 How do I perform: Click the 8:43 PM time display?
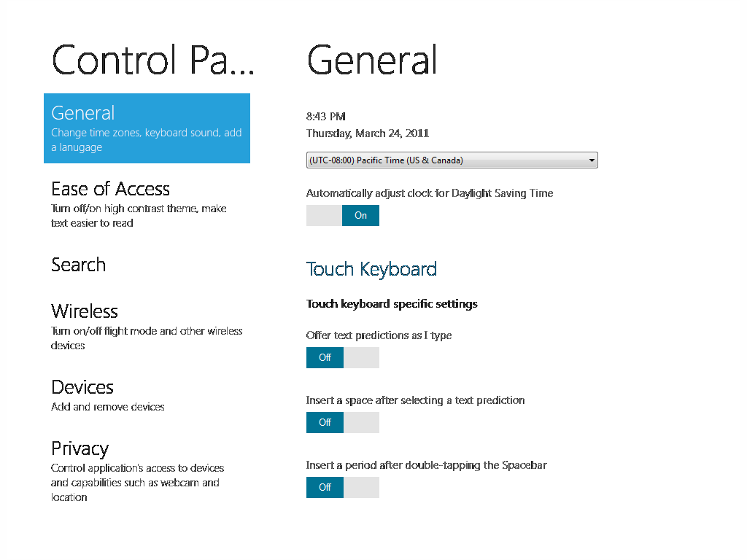(x=326, y=117)
